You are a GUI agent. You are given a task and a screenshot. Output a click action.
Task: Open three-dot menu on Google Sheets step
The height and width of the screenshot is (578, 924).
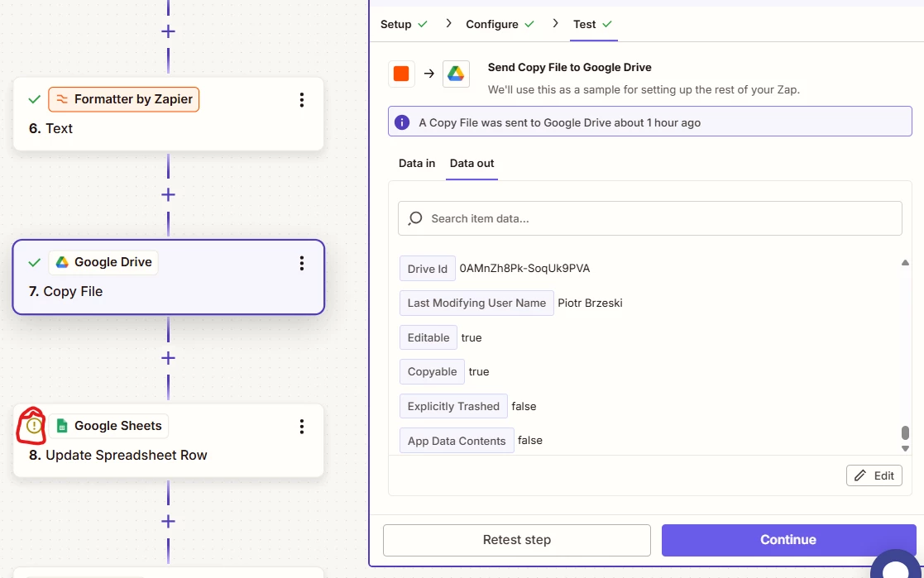coord(302,427)
